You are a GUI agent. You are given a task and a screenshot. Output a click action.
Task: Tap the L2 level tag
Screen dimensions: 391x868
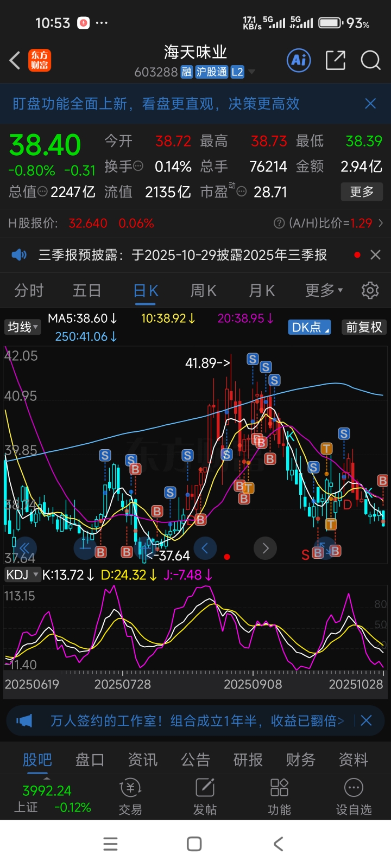pyautogui.click(x=237, y=72)
